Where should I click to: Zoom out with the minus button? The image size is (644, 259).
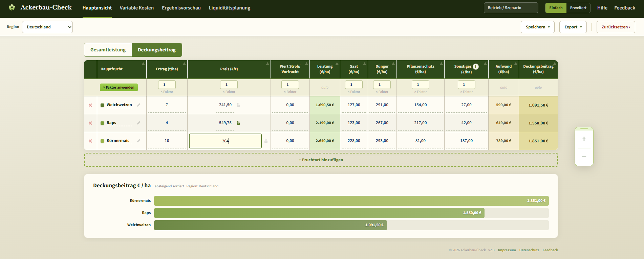(584, 157)
